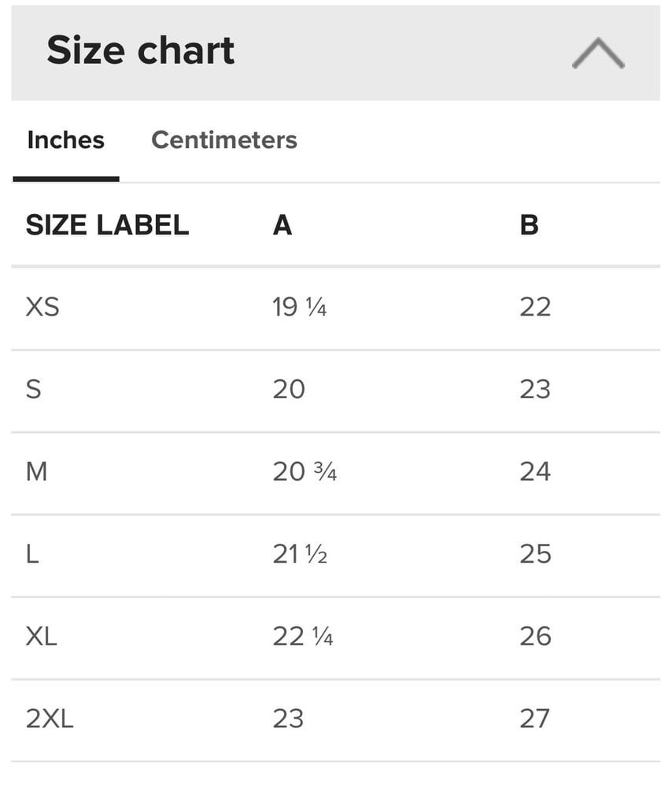Click the 21 ½ measurement for L
This screenshot has width=672, height=787.
[x=299, y=554]
